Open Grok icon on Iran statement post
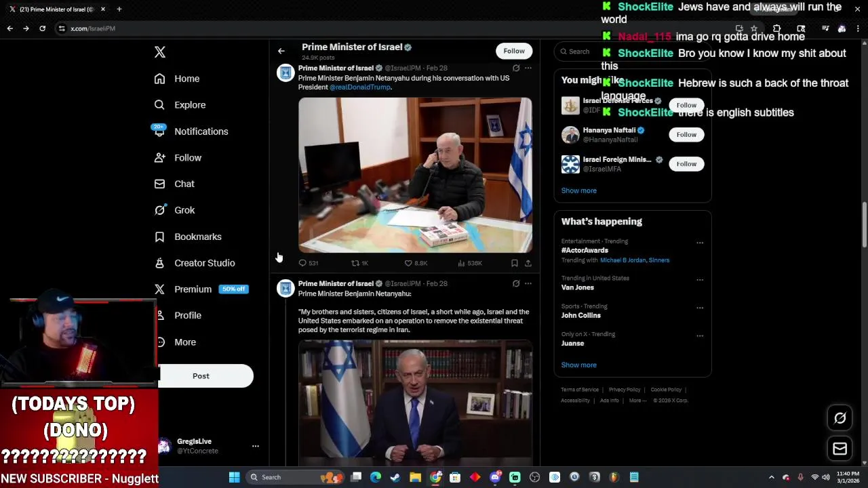The width and height of the screenshot is (868, 488). [x=516, y=283]
